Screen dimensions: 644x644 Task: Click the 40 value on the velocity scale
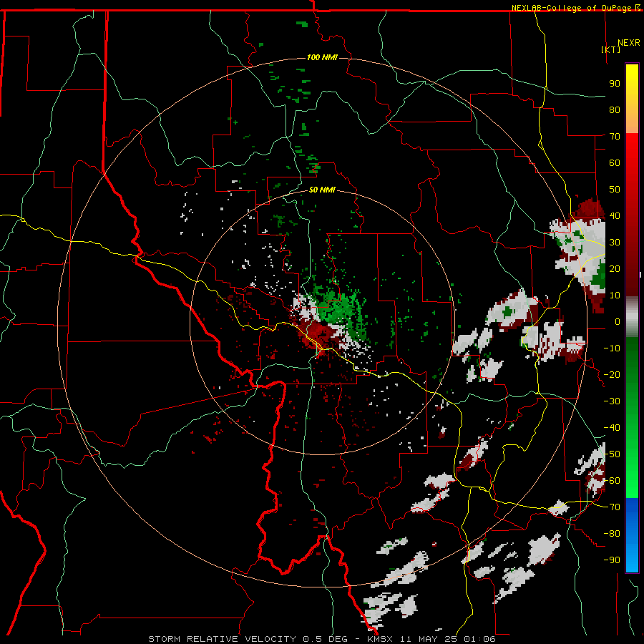[x=615, y=215]
